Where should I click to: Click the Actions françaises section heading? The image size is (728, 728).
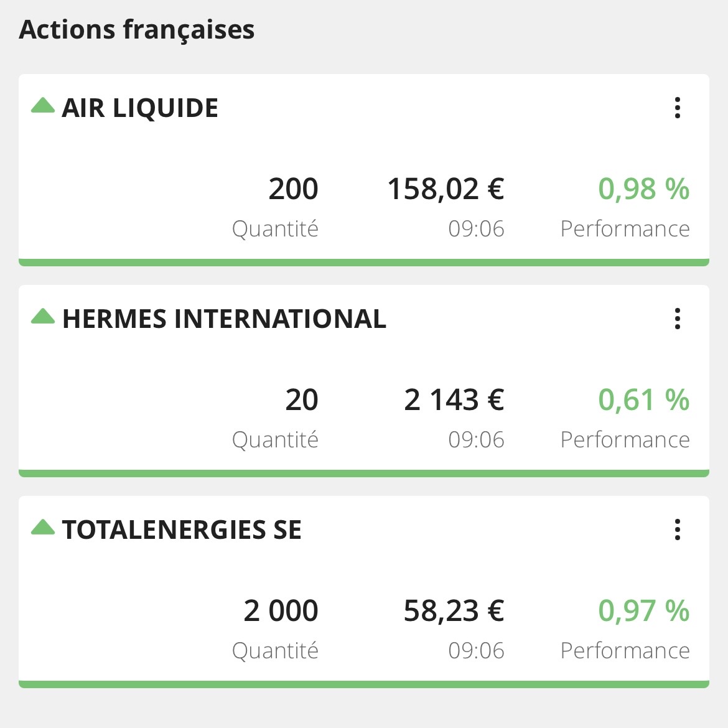137,30
